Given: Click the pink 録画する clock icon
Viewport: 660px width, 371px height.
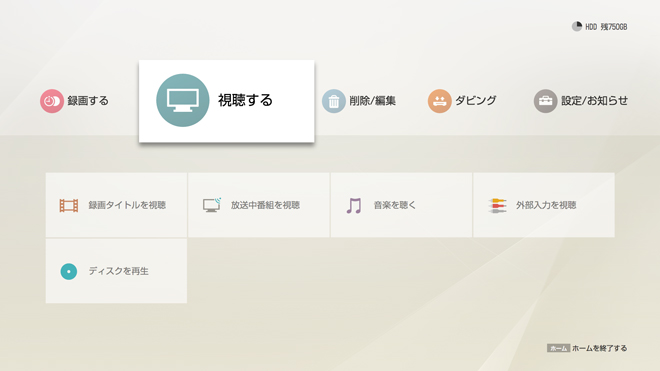Looking at the screenshot, I should coord(52,101).
